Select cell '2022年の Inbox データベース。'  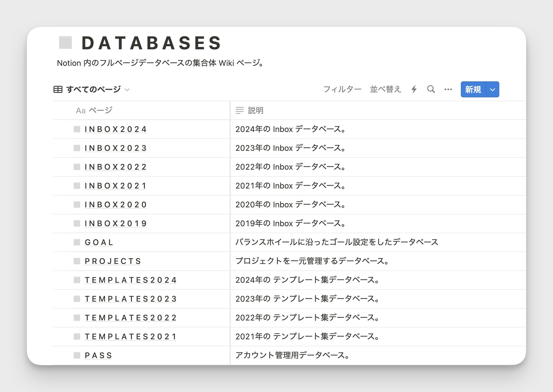(x=378, y=167)
